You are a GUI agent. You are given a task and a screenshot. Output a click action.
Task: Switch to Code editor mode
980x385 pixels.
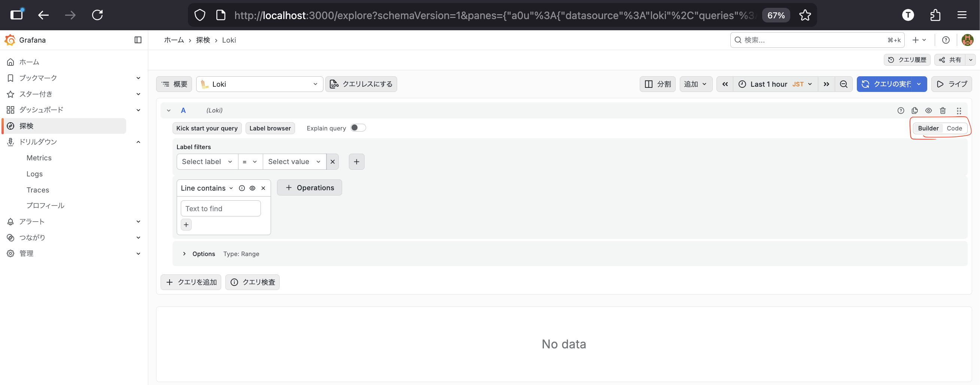point(954,128)
